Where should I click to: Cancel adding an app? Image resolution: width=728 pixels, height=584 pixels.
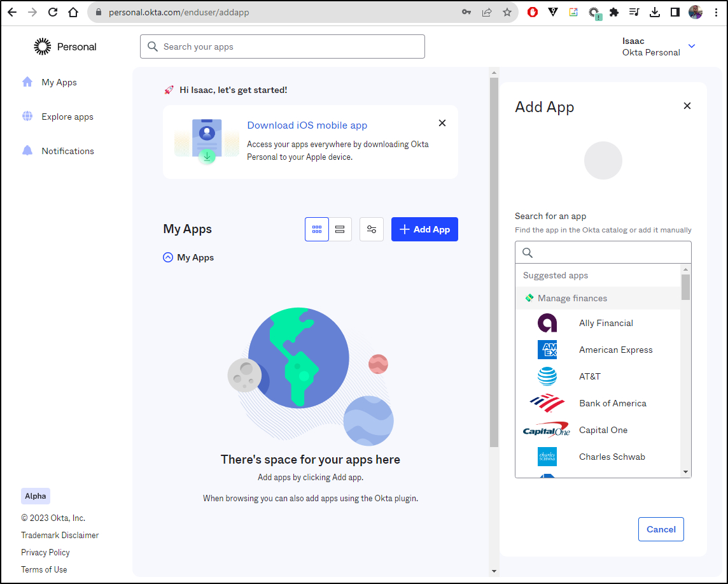(x=661, y=529)
